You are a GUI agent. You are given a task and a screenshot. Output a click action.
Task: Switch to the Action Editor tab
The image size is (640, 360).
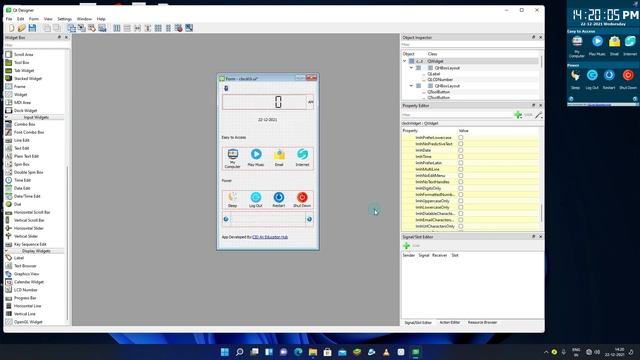pos(450,322)
